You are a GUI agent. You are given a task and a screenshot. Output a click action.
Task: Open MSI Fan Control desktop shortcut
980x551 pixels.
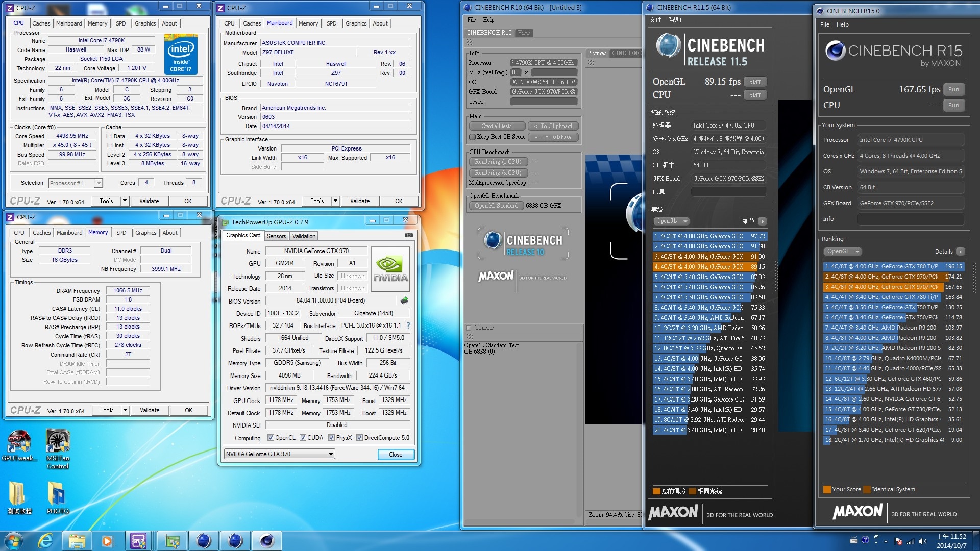coord(58,449)
